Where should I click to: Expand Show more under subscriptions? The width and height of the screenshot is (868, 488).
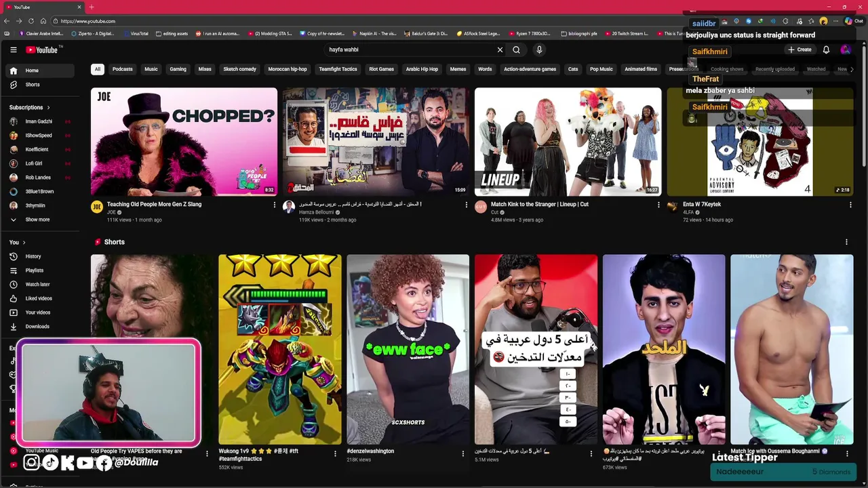41,220
